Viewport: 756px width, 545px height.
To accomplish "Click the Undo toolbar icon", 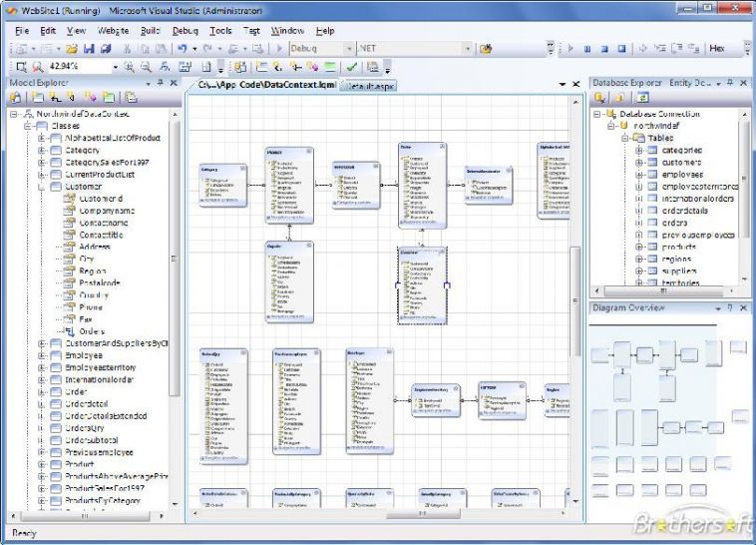I will tap(183, 48).
